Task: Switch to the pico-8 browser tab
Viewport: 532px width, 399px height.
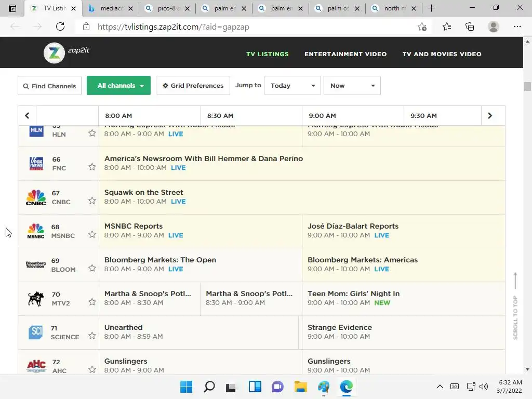Action: point(166,8)
